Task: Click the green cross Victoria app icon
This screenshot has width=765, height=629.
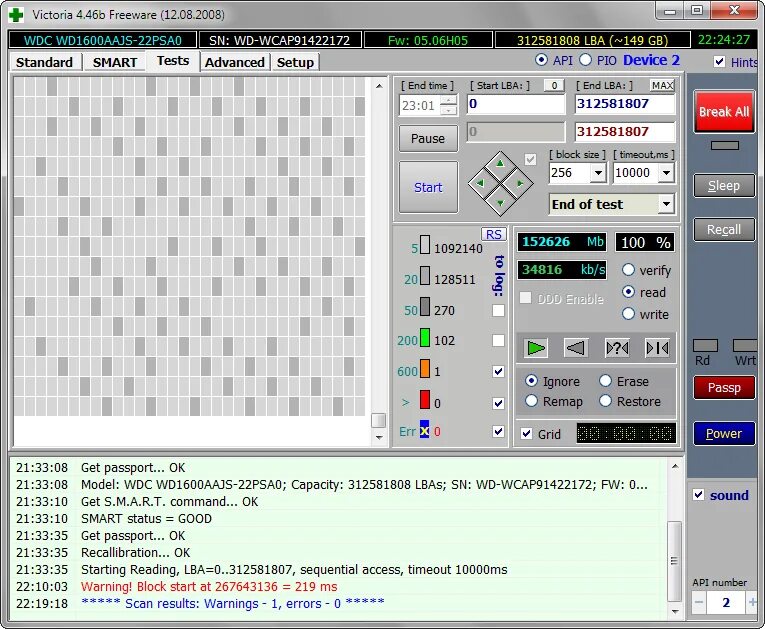Action: point(16,15)
